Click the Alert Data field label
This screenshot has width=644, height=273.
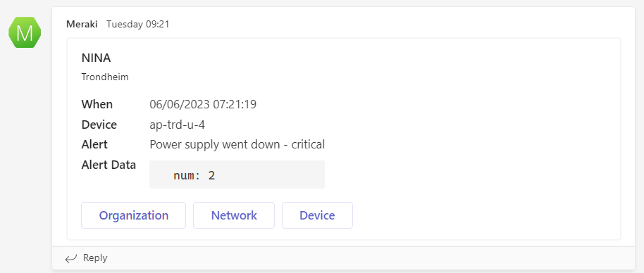(x=109, y=165)
